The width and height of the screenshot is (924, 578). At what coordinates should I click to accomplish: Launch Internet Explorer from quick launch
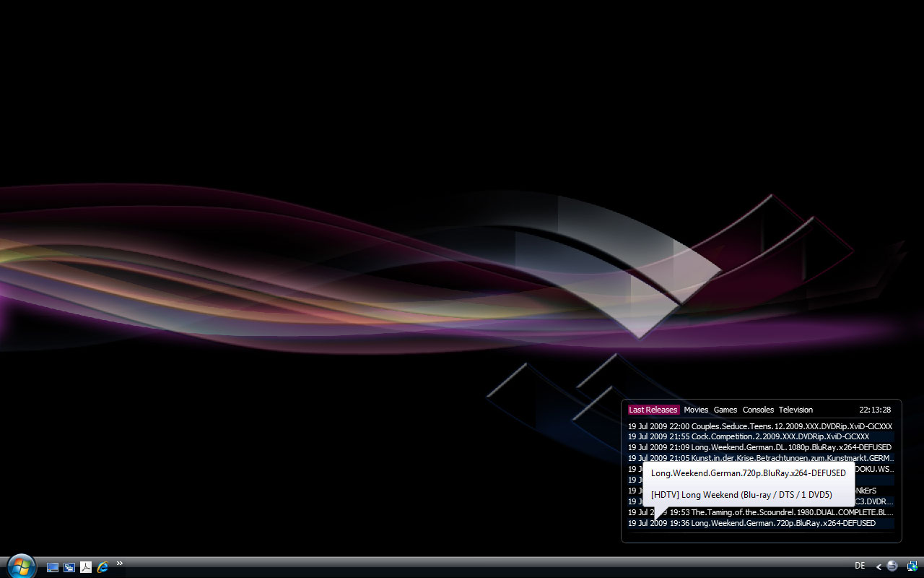coord(103,567)
